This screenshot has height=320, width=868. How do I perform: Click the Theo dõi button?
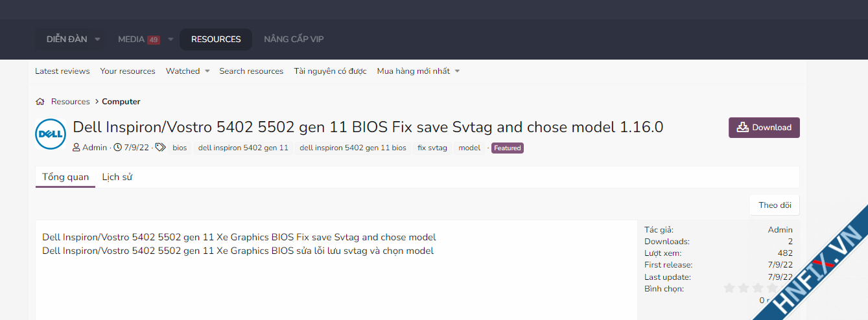pyautogui.click(x=775, y=205)
